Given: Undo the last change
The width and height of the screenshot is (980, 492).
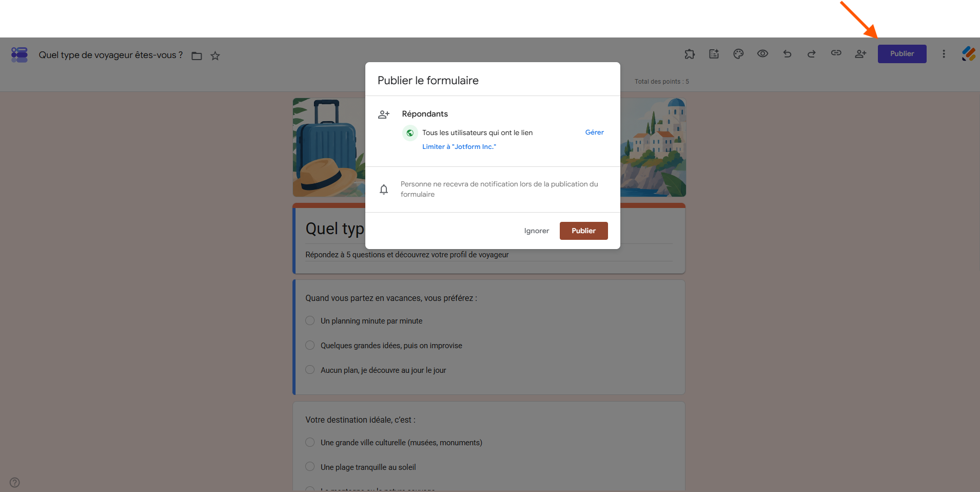Looking at the screenshot, I should click(787, 54).
